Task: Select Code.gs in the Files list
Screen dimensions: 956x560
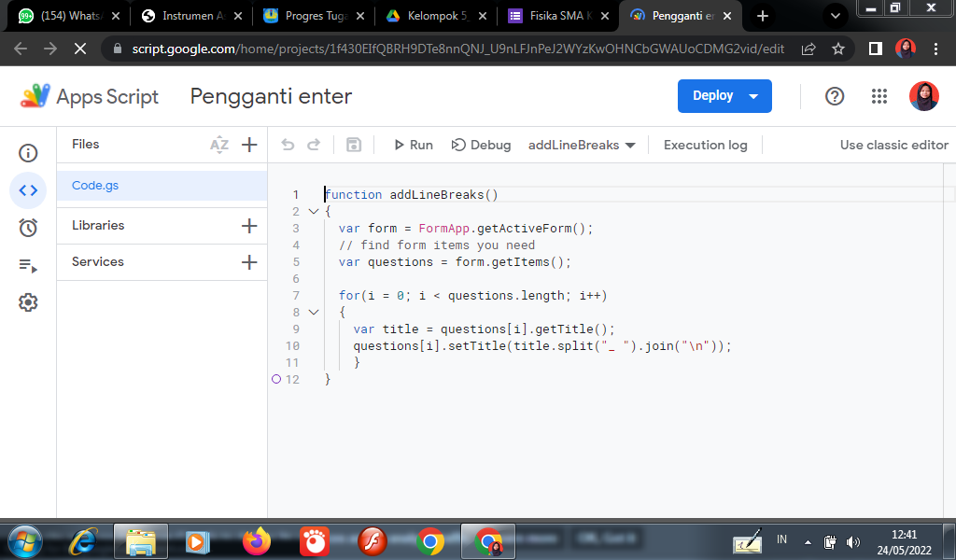Action: point(95,186)
